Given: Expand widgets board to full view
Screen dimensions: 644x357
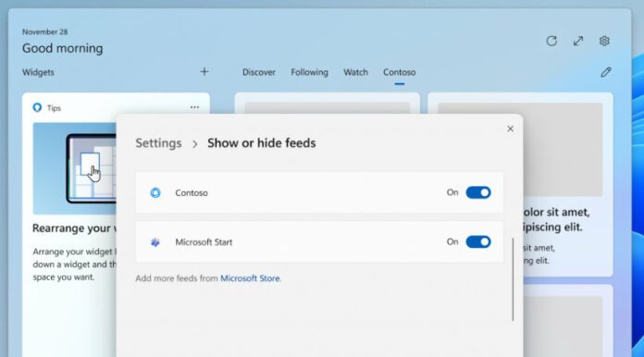Looking at the screenshot, I should (x=578, y=41).
